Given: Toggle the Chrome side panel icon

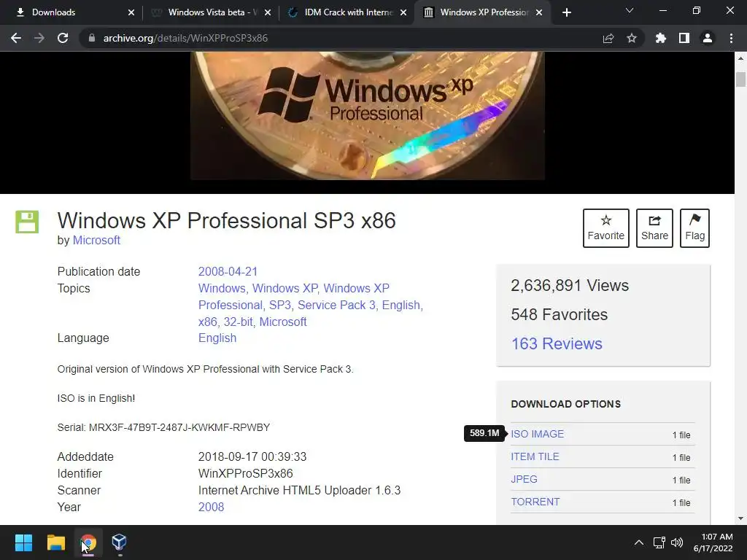Looking at the screenshot, I should click(684, 38).
